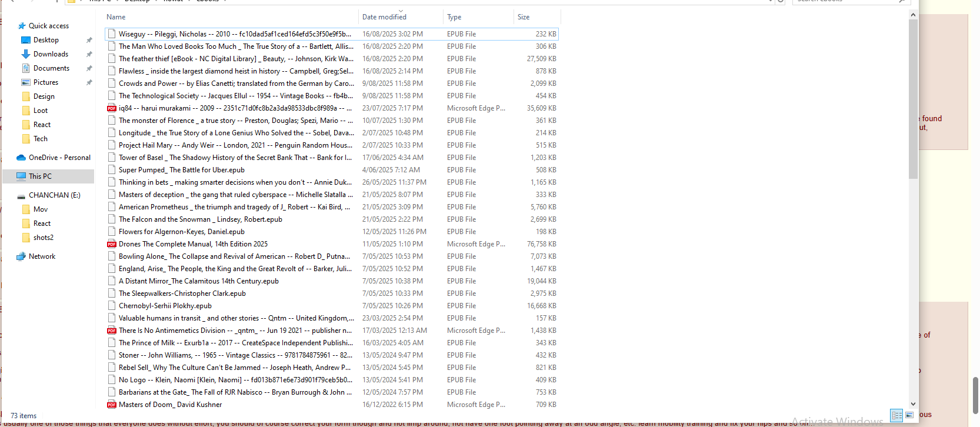This screenshot has width=980, height=427.
Task: Click the file icon beside Wiseguy
Action: (112, 34)
